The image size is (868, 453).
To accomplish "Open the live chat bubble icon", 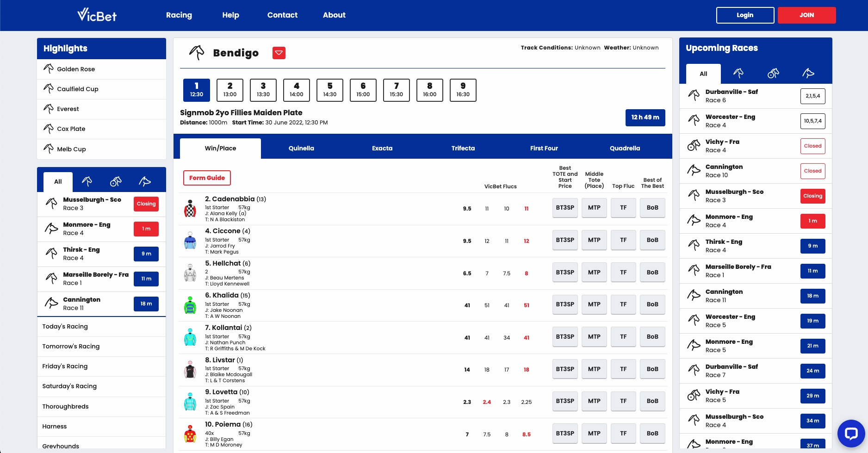I will click(851, 434).
